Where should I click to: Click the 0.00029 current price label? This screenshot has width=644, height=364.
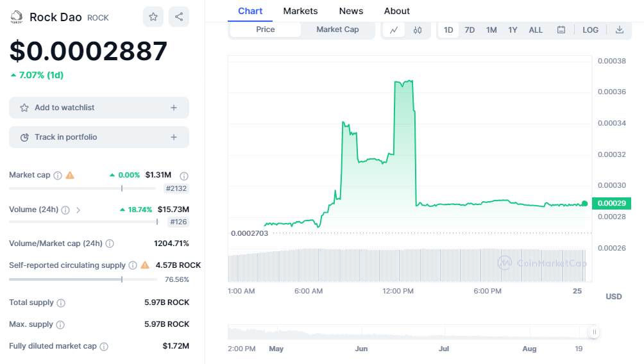click(611, 203)
